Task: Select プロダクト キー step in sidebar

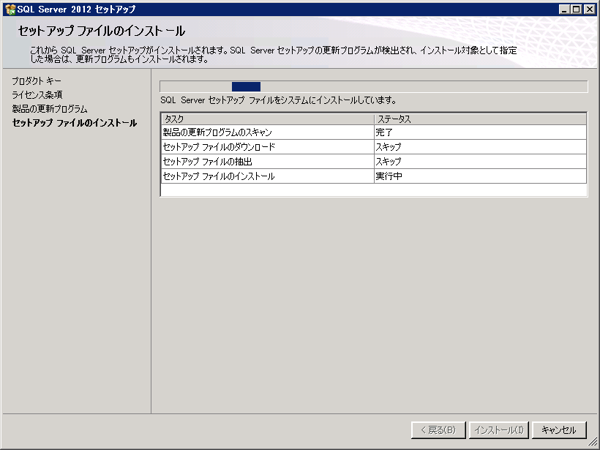Action: pos(36,81)
